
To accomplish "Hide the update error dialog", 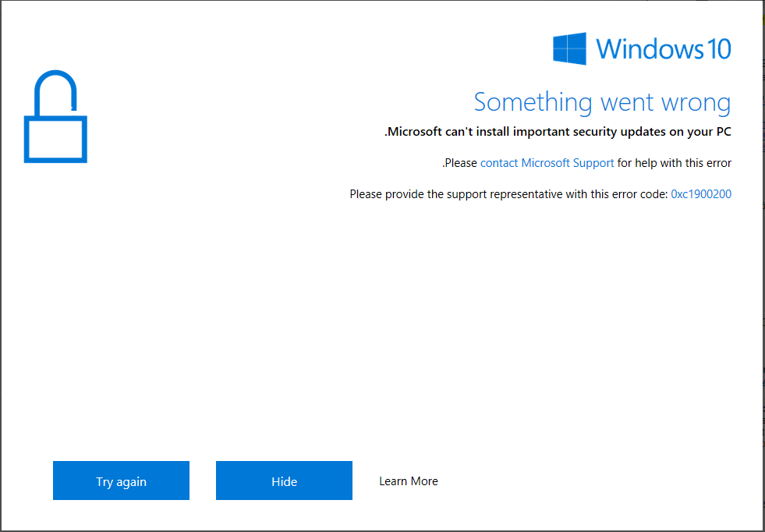I will tap(284, 481).
